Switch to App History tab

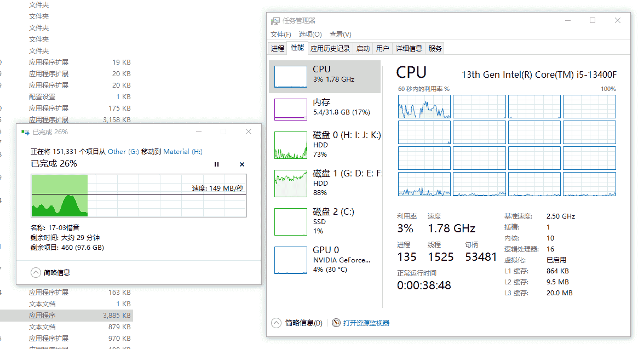click(330, 48)
